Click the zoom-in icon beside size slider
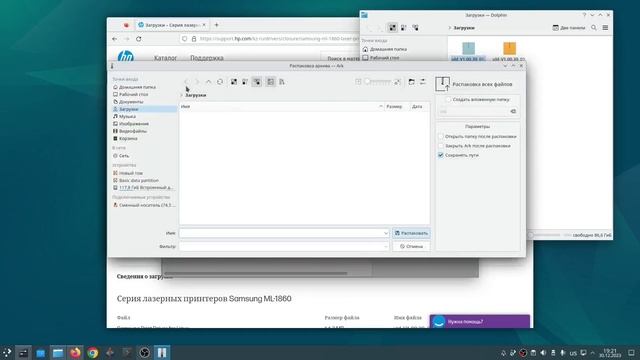The width and height of the screenshot is (640, 360). point(397,82)
